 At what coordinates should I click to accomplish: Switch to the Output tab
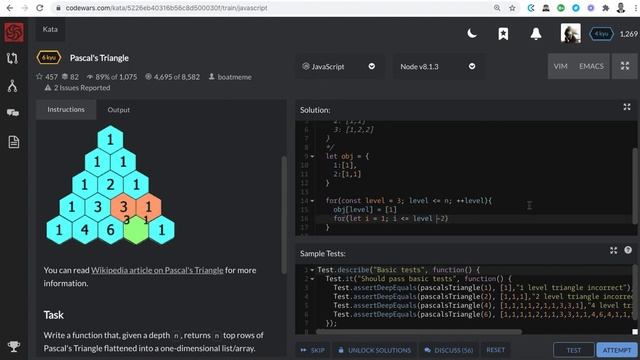pyautogui.click(x=119, y=110)
